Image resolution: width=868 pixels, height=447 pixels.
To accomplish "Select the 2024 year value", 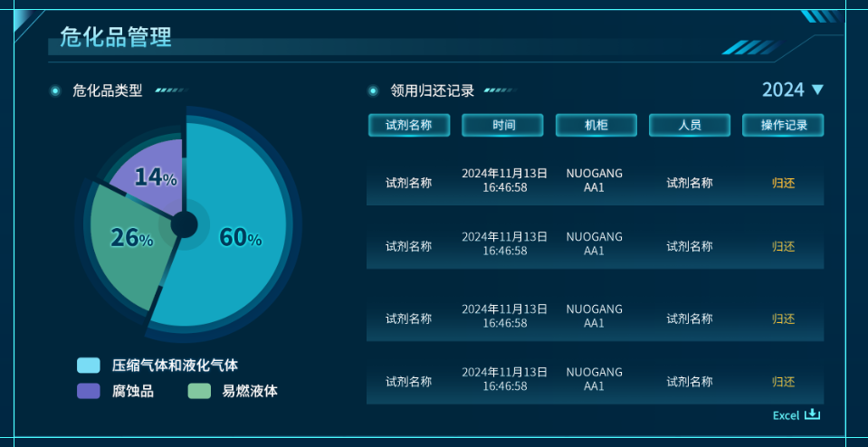I will (783, 90).
